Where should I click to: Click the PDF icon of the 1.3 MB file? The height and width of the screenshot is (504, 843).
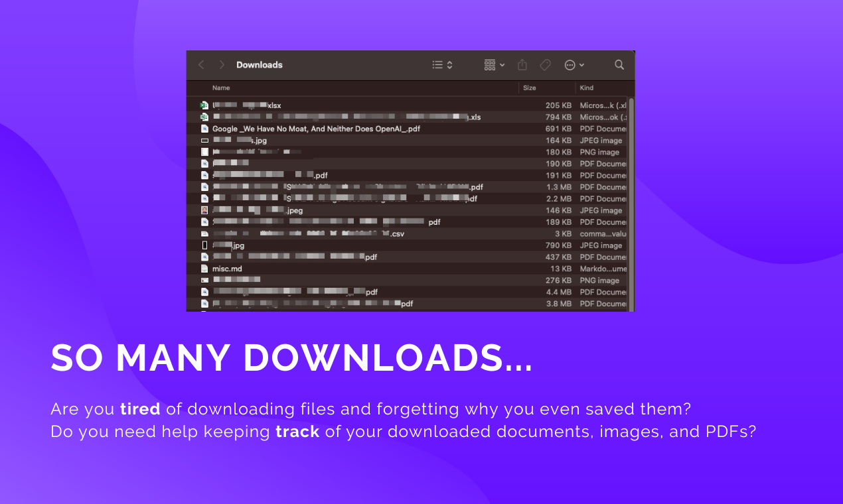[x=204, y=187]
